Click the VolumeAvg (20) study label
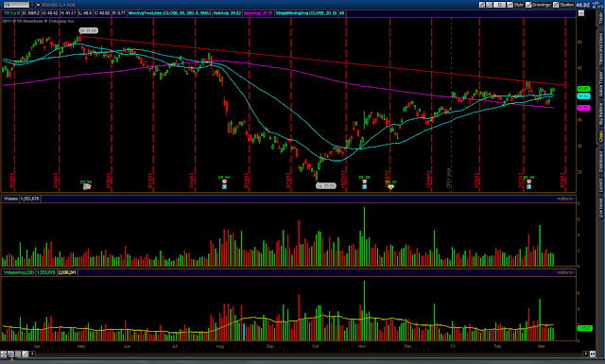Viewport: 605px width, 364px height. click(x=19, y=272)
